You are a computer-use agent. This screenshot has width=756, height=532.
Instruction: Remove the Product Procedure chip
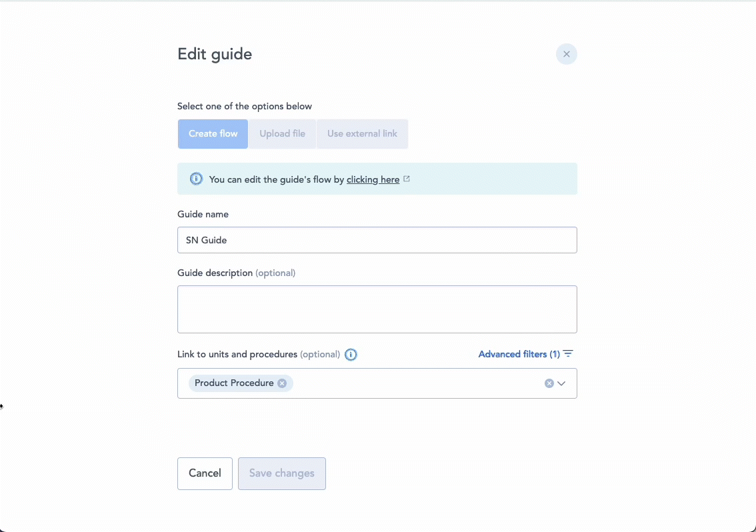point(282,383)
